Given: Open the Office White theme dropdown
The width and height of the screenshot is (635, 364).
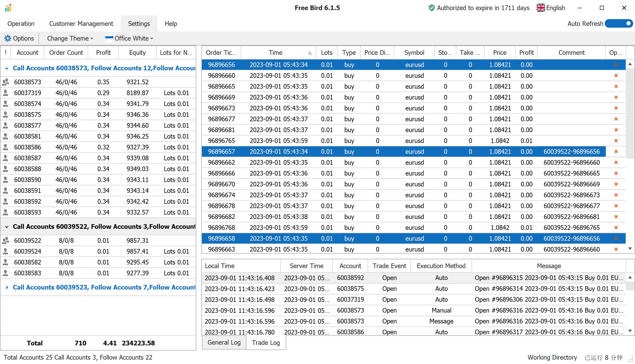Looking at the screenshot, I should pyautogui.click(x=130, y=38).
